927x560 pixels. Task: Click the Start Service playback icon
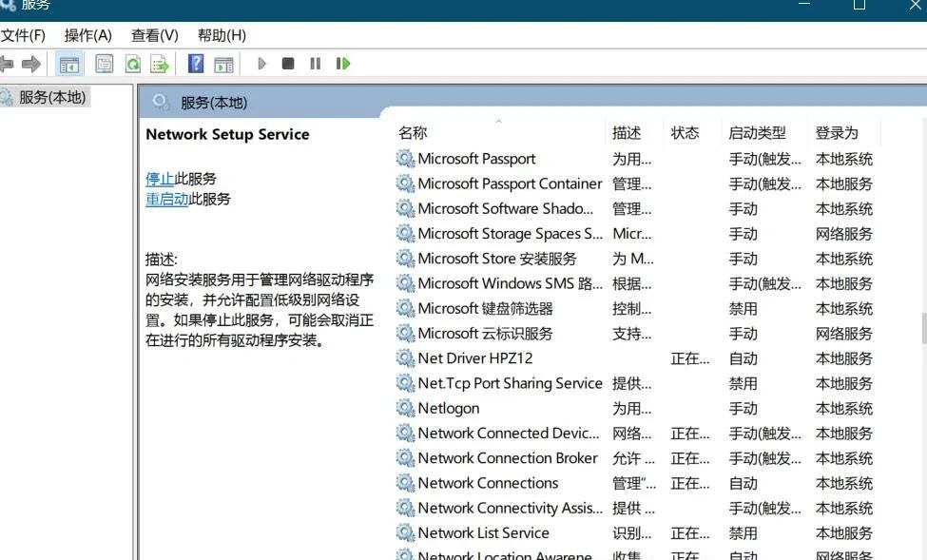pyautogui.click(x=261, y=63)
